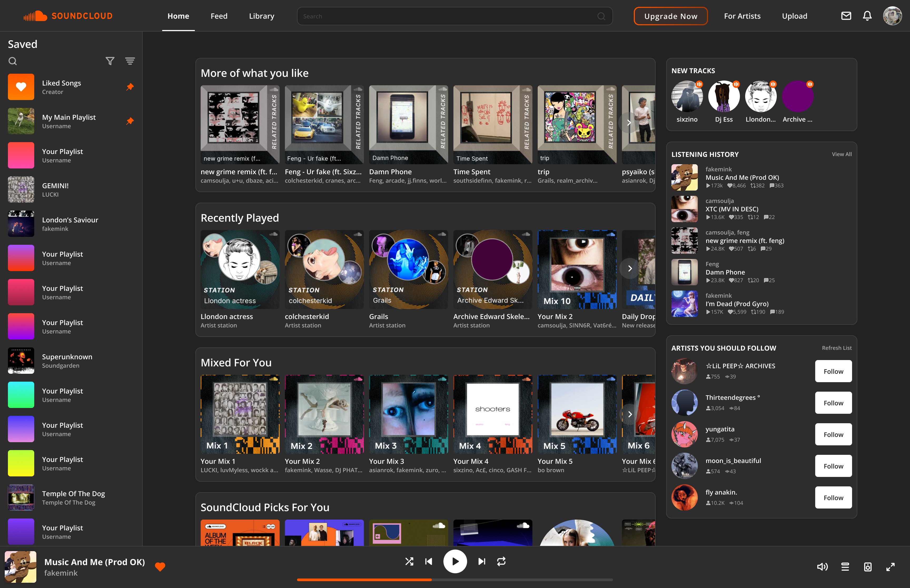Show more Recently Played items with the arrow
This screenshot has height=588, width=910.
click(630, 268)
